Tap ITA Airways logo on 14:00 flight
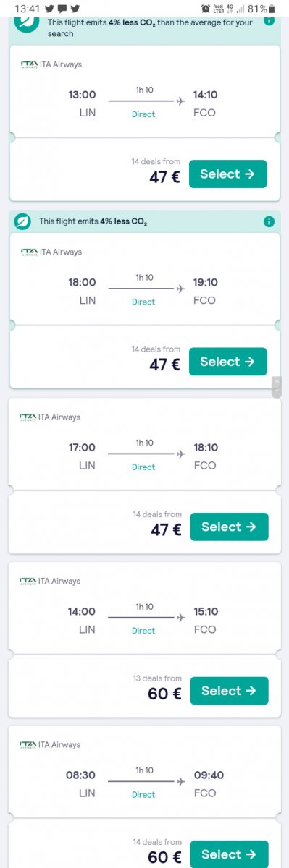 [28, 582]
